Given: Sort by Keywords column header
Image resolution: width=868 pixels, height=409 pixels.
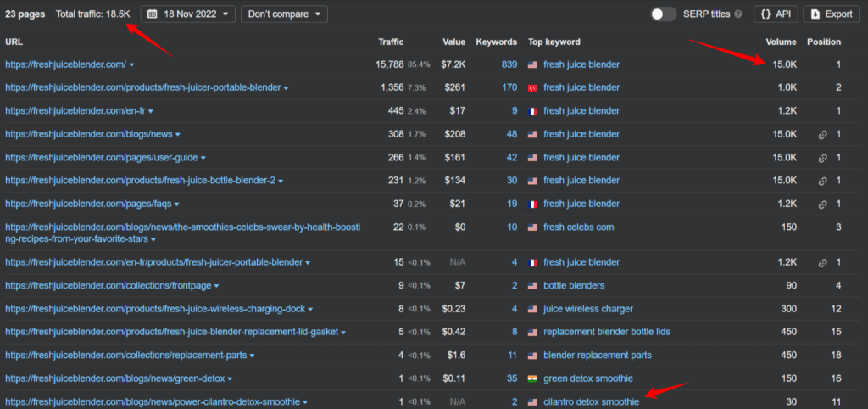Looking at the screenshot, I should click(497, 42).
